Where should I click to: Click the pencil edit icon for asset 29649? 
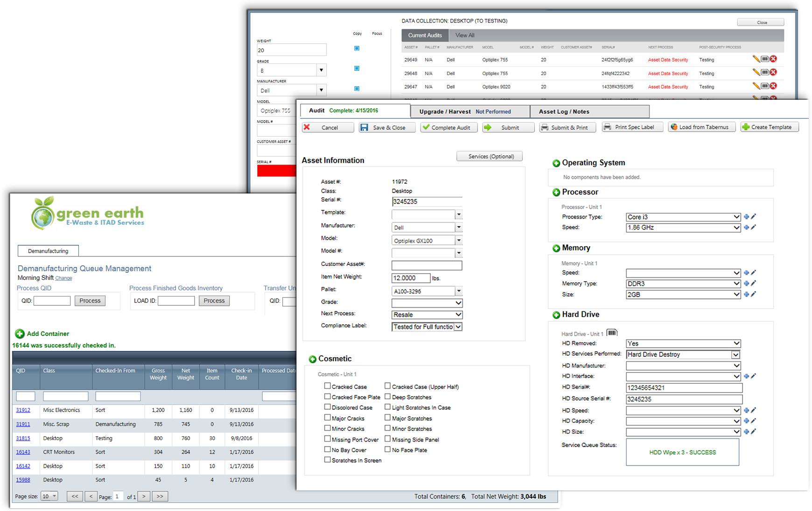pos(756,59)
